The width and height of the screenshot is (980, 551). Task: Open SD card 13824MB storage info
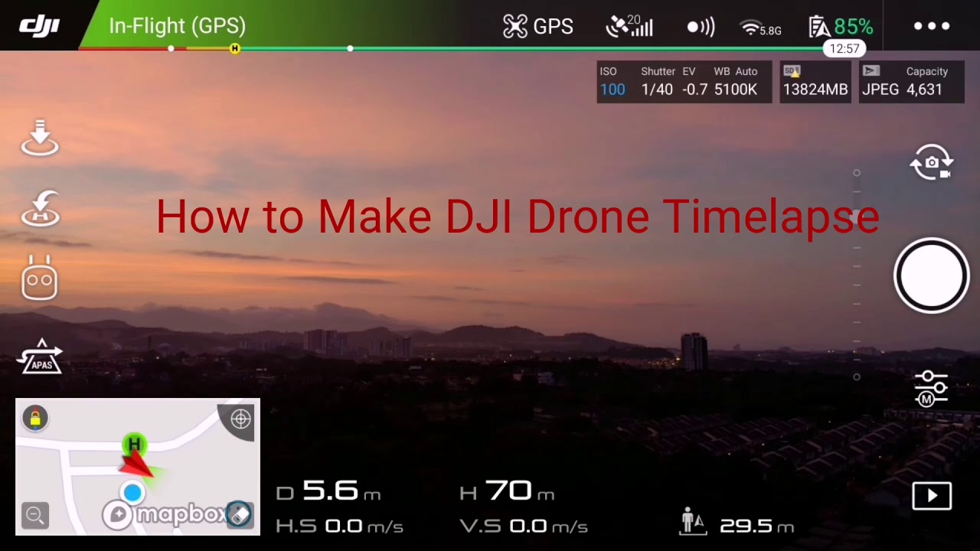click(x=815, y=81)
